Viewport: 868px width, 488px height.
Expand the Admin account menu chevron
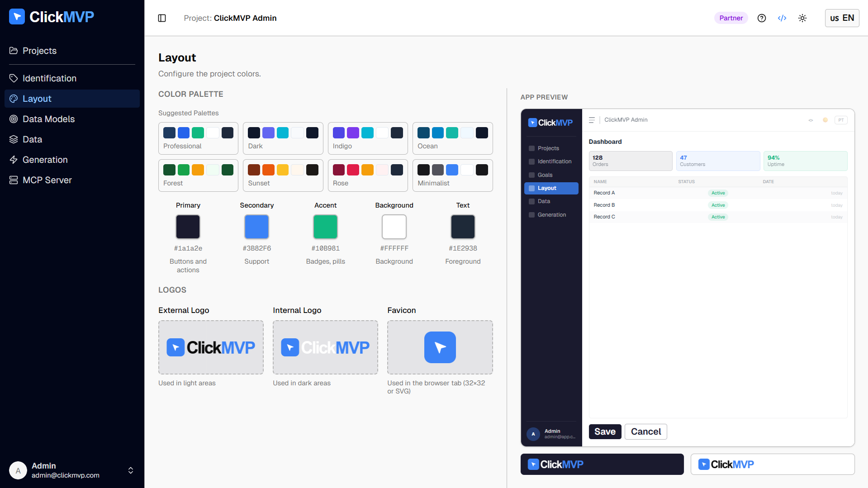(131, 470)
